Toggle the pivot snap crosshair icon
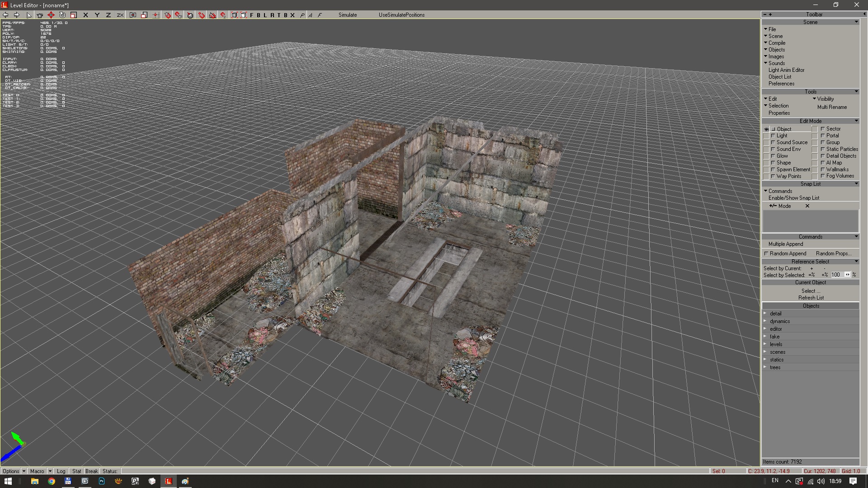Screen dimensions: 868x488 [x=156, y=15]
